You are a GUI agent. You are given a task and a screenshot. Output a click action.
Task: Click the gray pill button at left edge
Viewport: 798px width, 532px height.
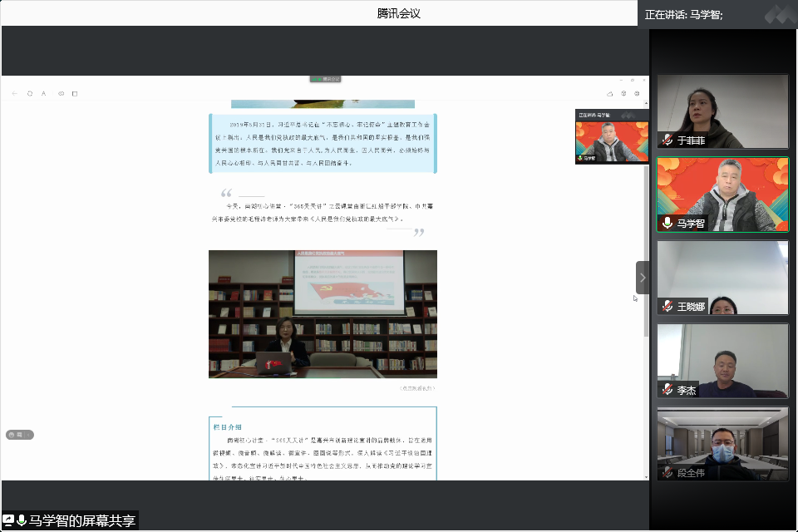tap(20, 435)
